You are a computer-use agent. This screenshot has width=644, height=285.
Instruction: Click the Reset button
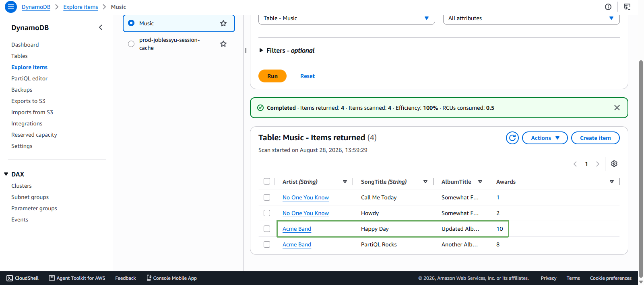(x=308, y=76)
